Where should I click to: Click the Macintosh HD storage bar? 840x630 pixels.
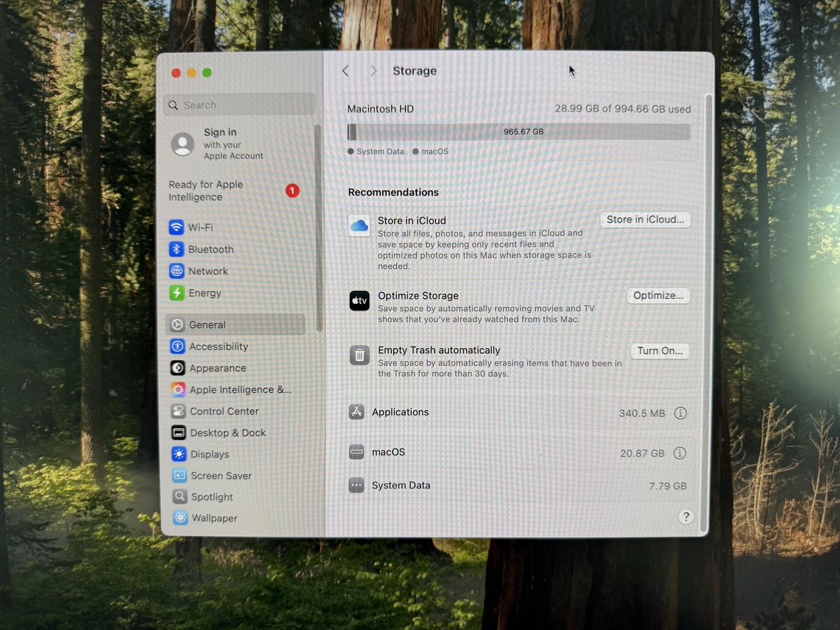(x=519, y=132)
